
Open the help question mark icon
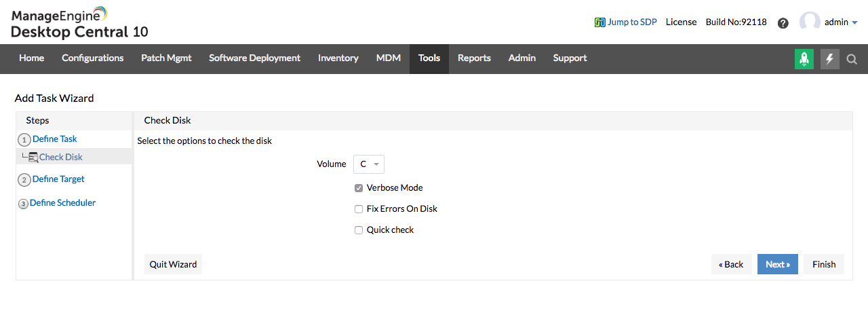[x=783, y=22]
